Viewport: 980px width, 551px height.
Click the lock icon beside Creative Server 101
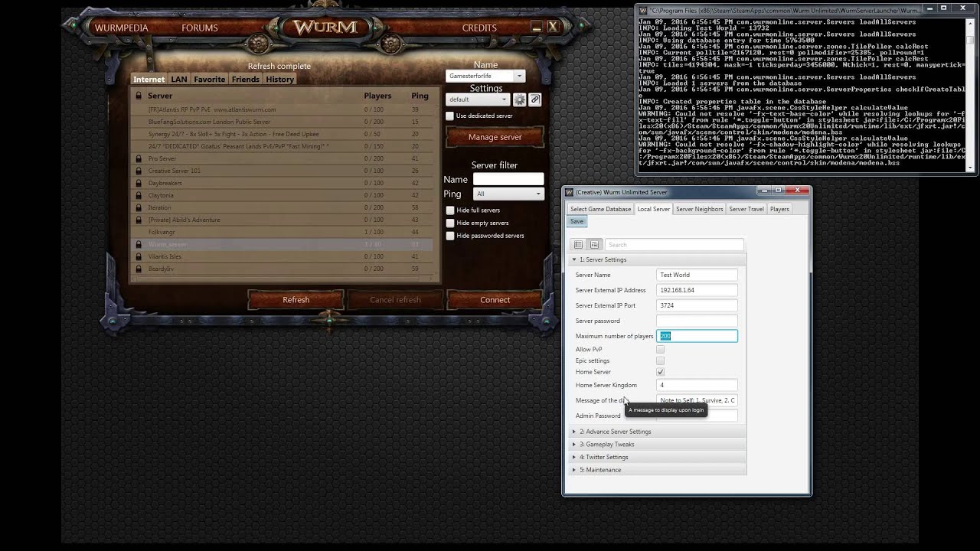coord(139,171)
